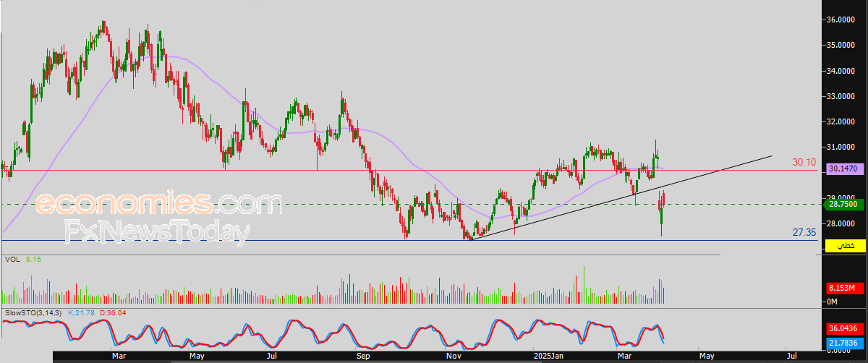868x363 pixels.
Task: Click the red 8.153M volume tag
Action: pos(844,288)
